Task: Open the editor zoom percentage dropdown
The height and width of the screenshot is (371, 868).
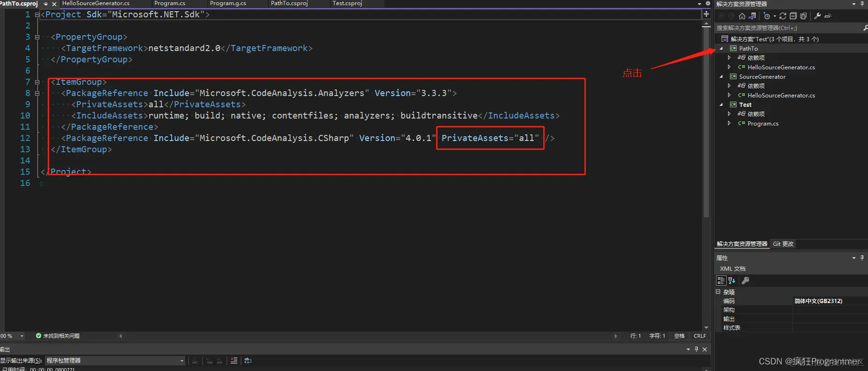Action: tap(22, 336)
